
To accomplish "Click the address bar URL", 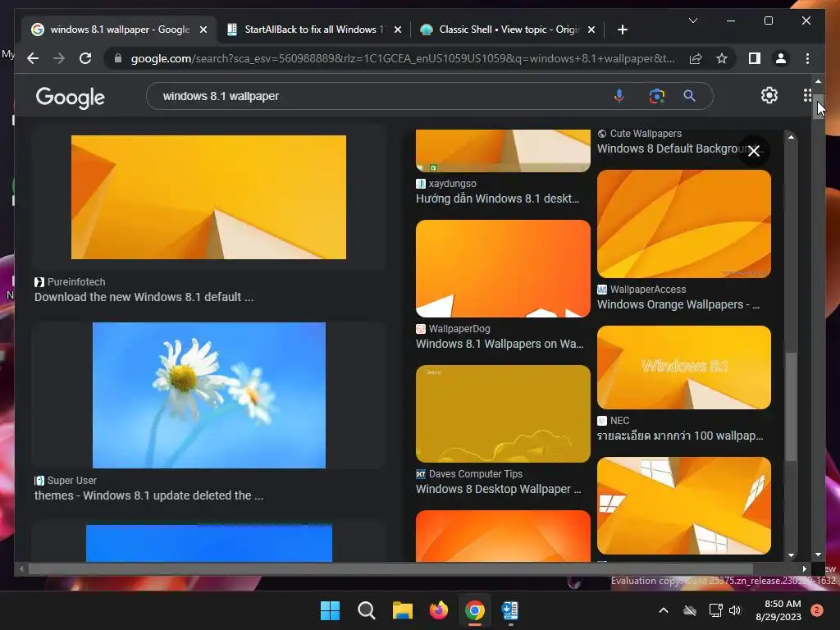I will [402, 58].
